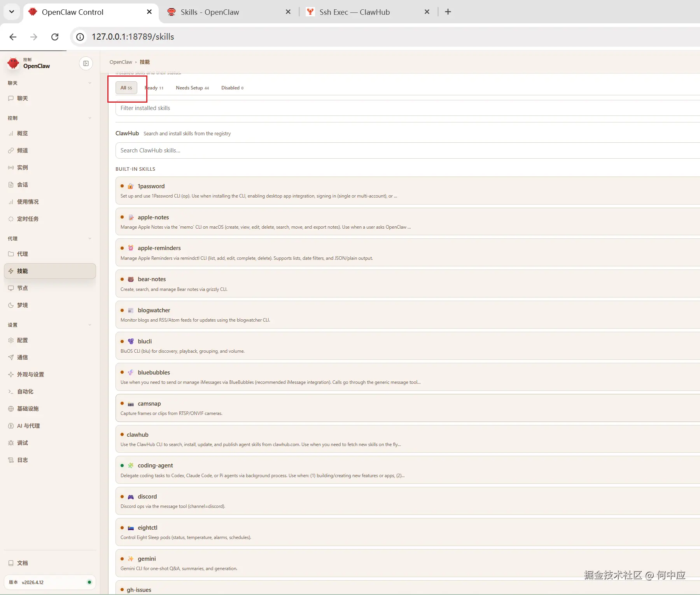
Task: Open the 聊天 chat icon in sidebar
Action: click(x=11, y=98)
